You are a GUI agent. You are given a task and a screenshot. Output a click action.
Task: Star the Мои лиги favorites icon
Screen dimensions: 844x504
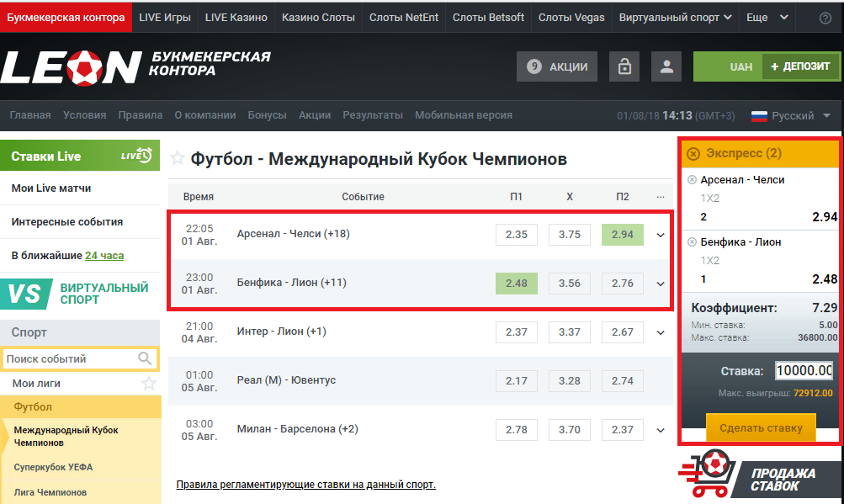pyautogui.click(x=149, y=384)
